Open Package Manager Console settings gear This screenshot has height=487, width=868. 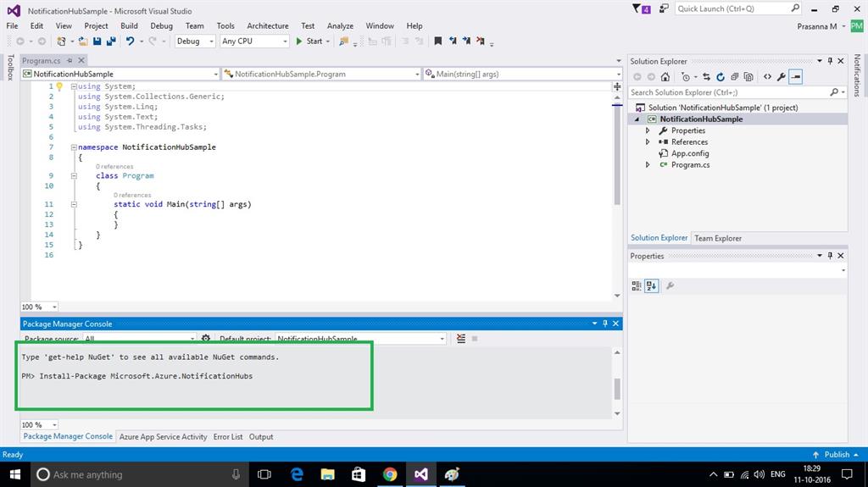(x=205, y=339)
